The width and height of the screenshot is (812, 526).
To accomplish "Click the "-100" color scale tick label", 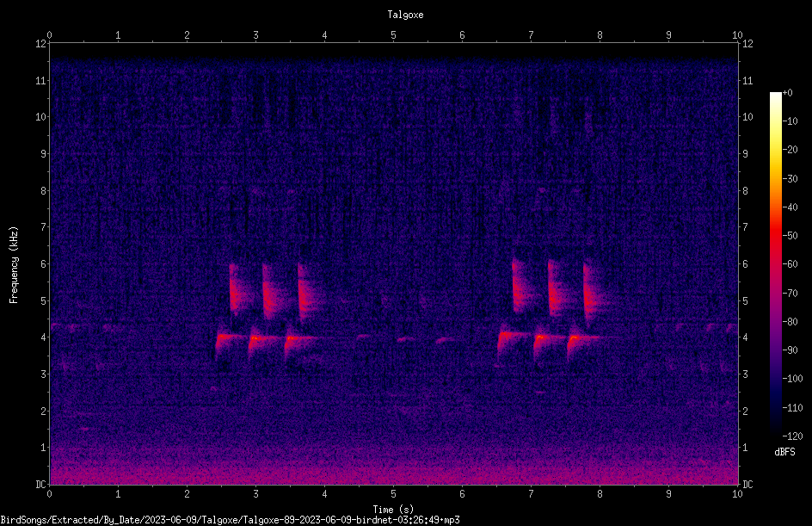I will click(x=792, y=379).
